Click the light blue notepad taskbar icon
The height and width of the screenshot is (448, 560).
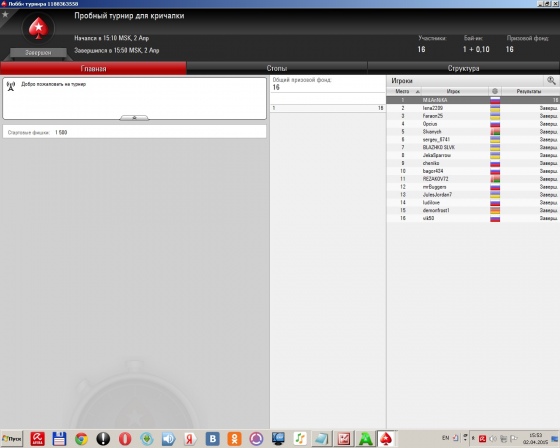click(x=322, y=439)
